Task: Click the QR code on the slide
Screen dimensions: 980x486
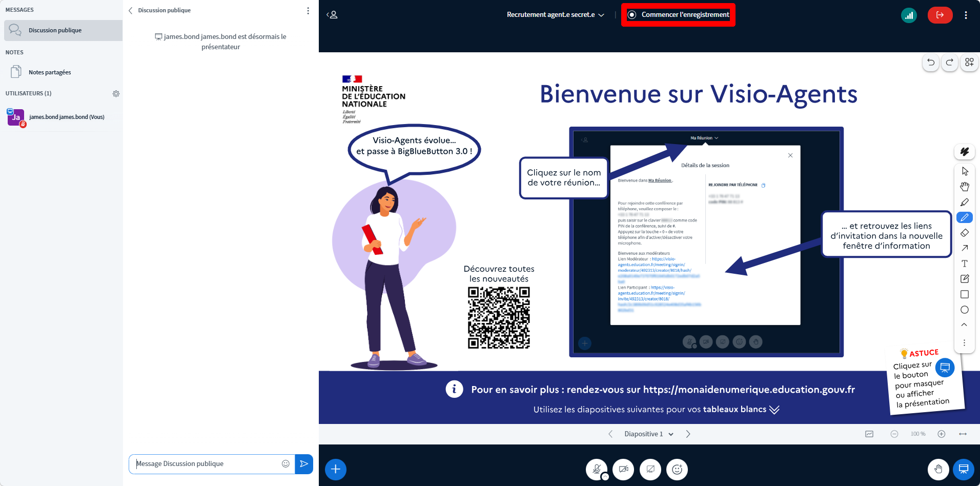Action: coord(499,318)
